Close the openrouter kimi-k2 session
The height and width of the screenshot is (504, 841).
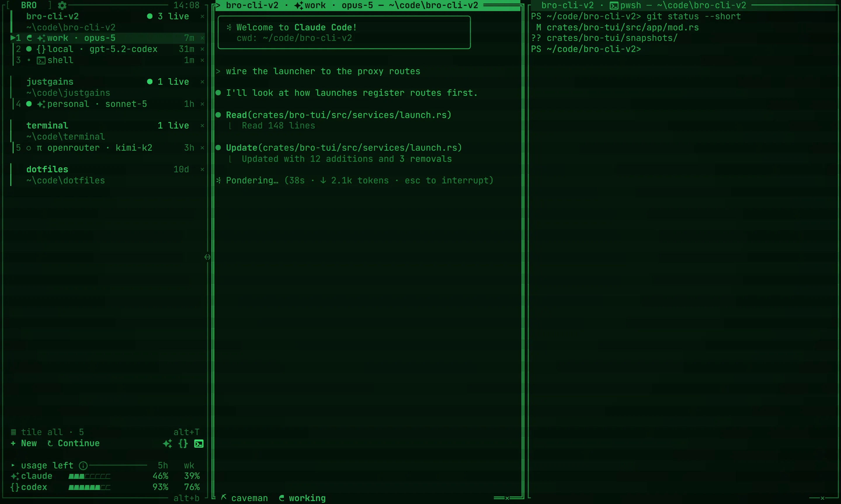(202, 148)
